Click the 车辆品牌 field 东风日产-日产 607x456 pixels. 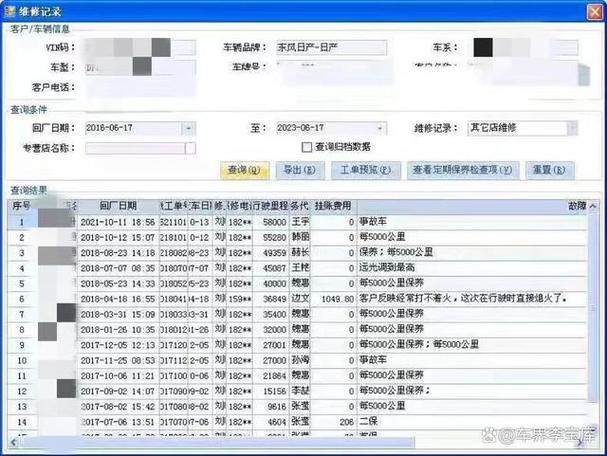(331, 48)
